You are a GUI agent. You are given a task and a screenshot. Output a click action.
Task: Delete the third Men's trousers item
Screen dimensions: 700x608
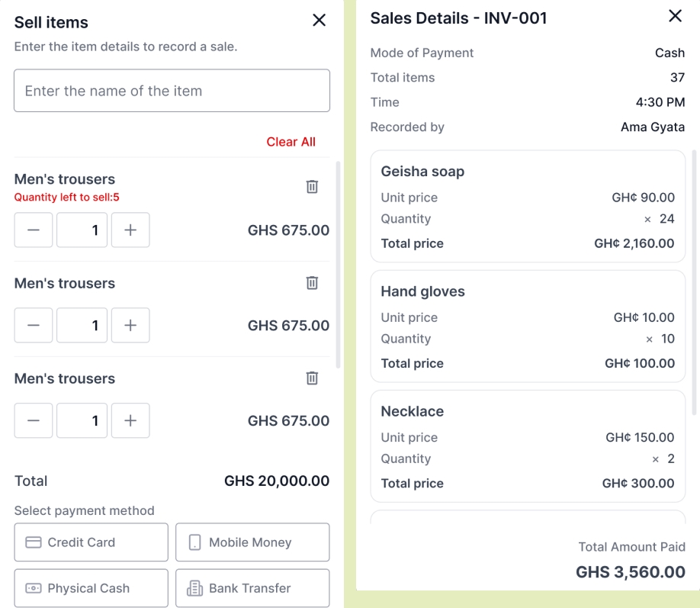312,378
